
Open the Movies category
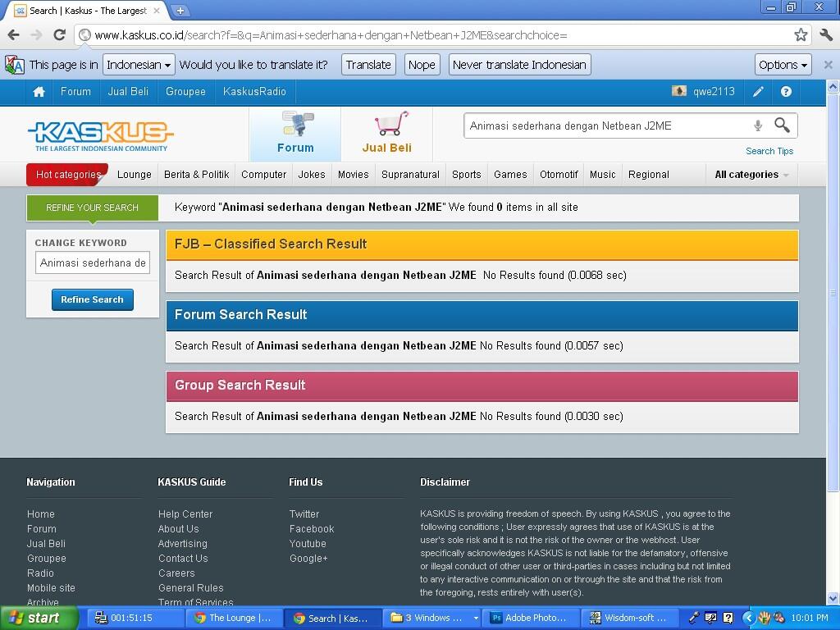pyautogui.click(x=353, y=175)
